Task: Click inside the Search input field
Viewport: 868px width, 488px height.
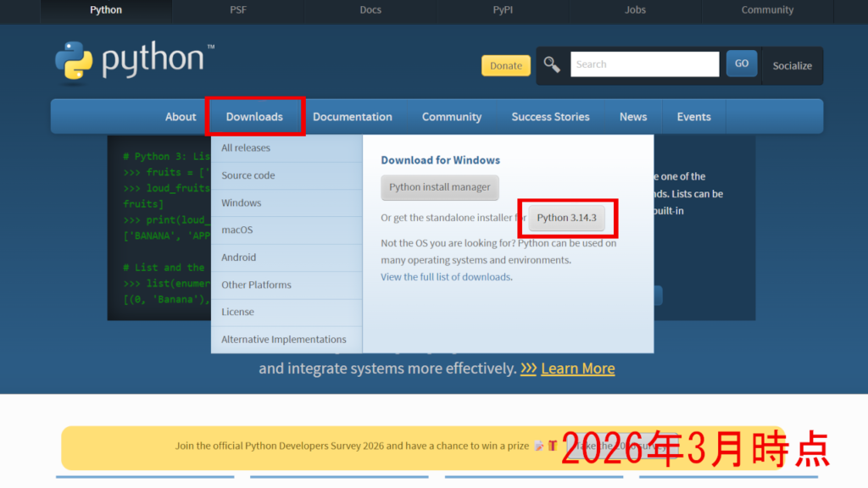Action: coord(644,64)
